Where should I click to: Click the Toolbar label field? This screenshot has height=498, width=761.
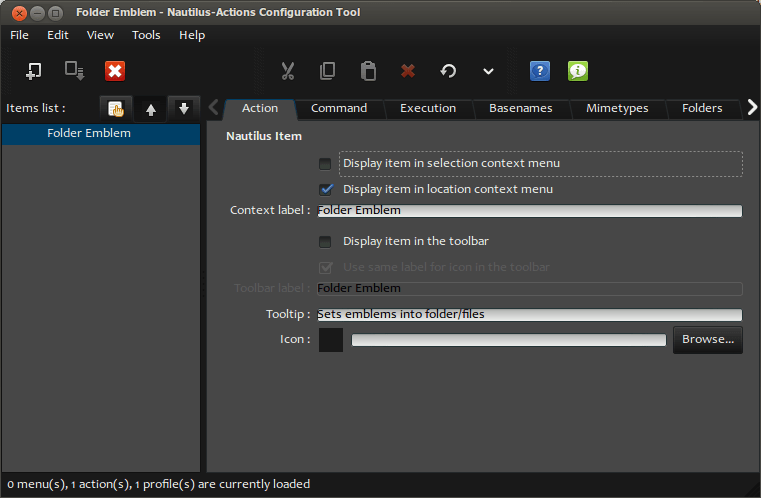point(529,289)
